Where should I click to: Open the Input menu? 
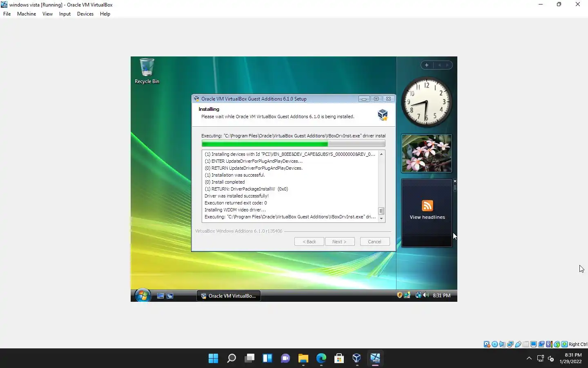[x=65, y=14]
